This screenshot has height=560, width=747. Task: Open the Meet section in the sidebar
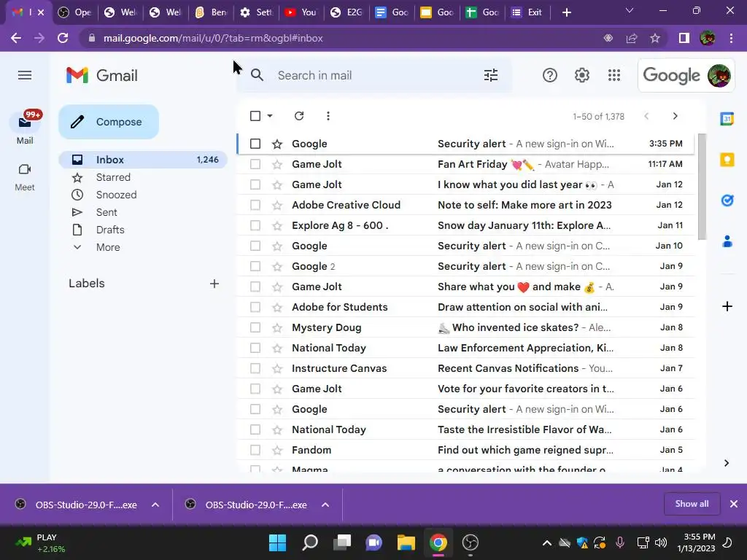click(25, 177)
